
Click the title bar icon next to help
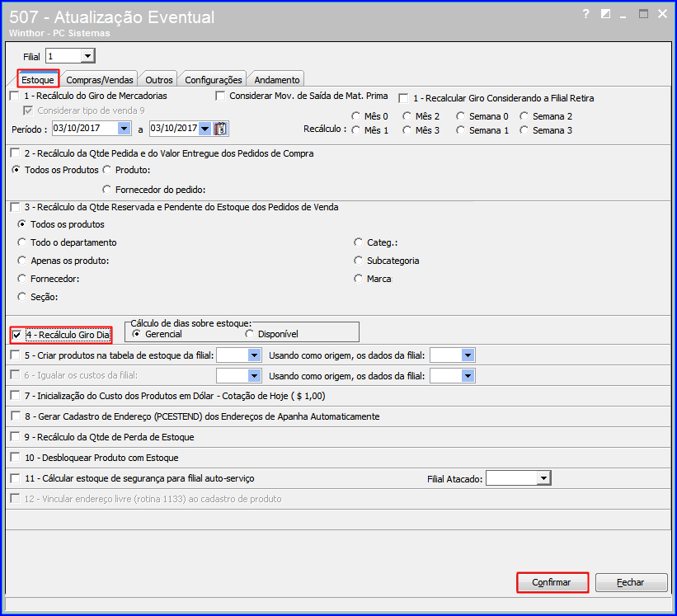pos(605,14)
